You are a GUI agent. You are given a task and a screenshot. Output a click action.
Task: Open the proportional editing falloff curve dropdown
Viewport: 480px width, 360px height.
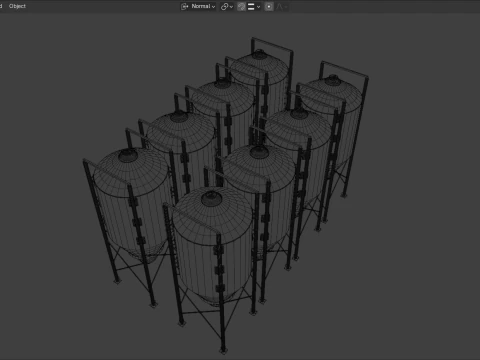click(281, 6)
